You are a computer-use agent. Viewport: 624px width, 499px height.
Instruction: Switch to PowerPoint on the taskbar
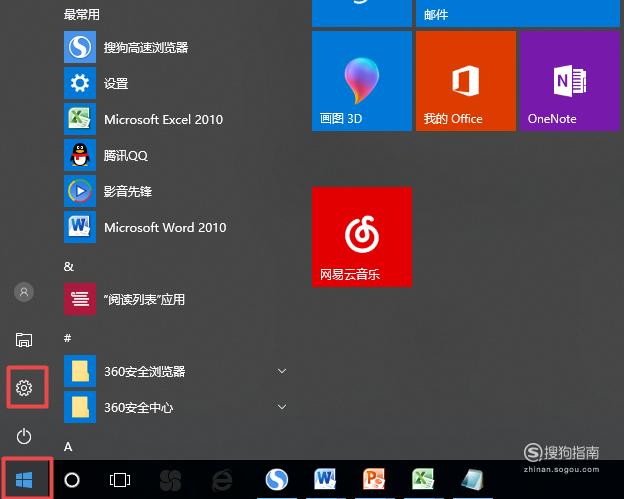[x=374, y=479]
